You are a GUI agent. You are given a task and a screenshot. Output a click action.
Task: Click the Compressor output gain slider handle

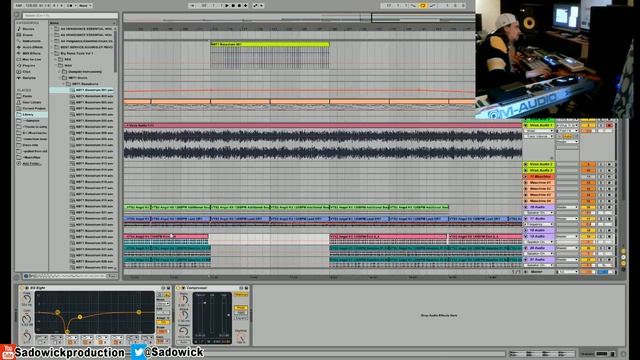click(x=229, y=315)
